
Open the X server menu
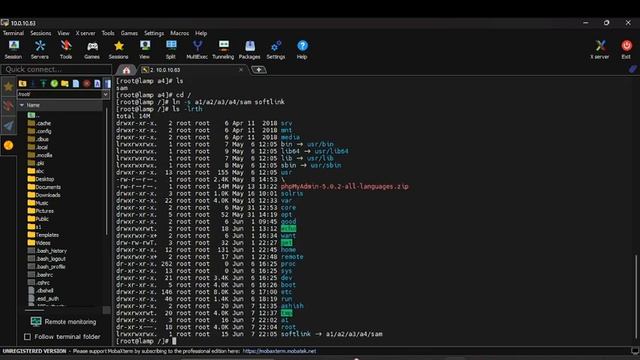coord(85,33)
